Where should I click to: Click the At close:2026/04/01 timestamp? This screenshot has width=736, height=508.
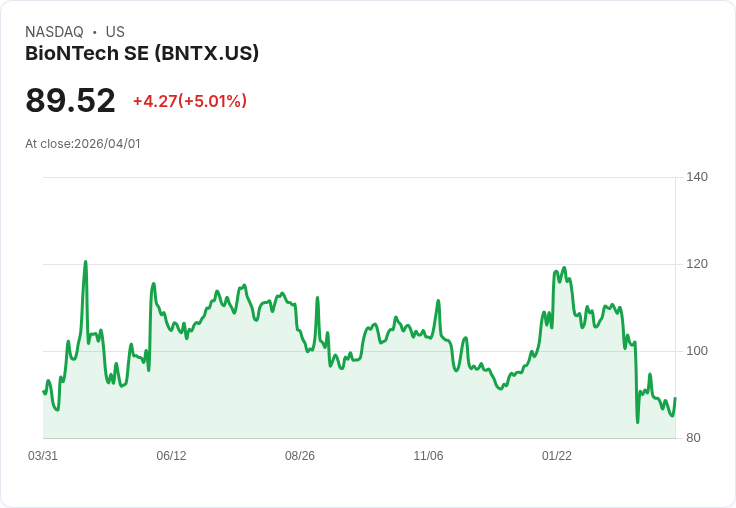[83, 144]
